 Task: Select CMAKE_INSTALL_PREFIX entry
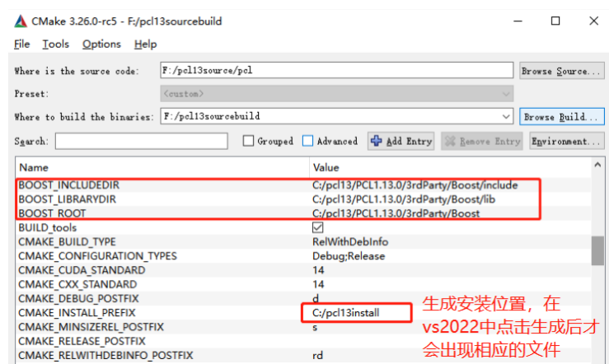(77, 313)
